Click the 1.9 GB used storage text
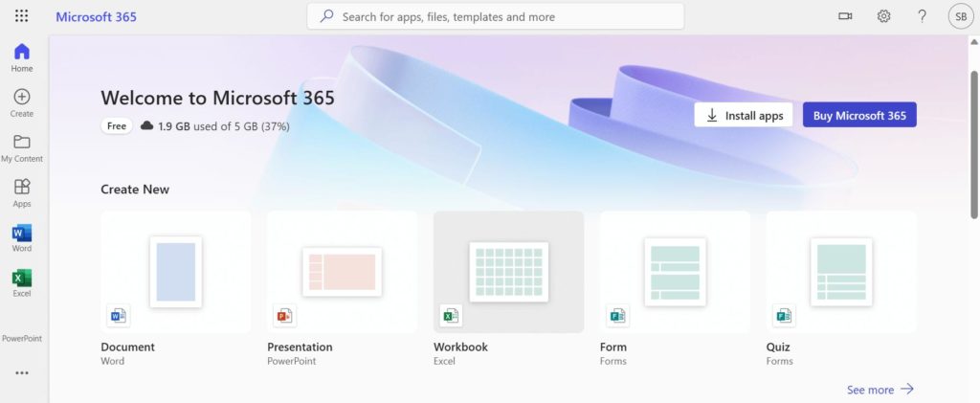 tap(223, 126)
